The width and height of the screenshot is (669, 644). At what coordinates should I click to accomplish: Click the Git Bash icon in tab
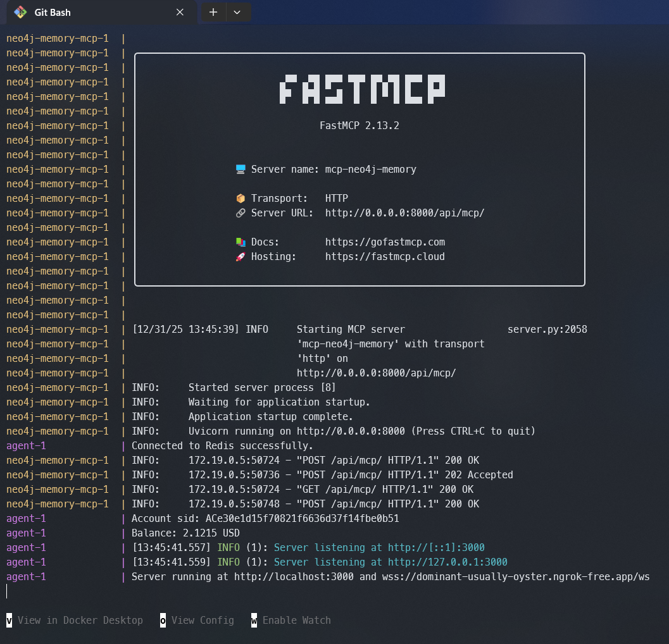pyautogui.click(x=20, y=13)
